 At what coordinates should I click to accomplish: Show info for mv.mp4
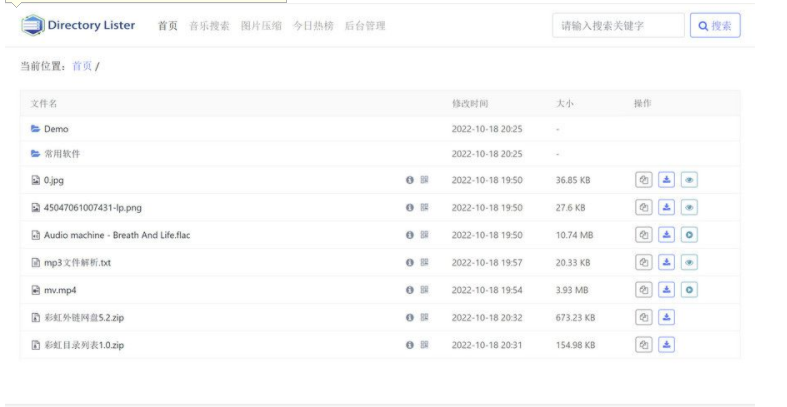(x=409, y=290)
